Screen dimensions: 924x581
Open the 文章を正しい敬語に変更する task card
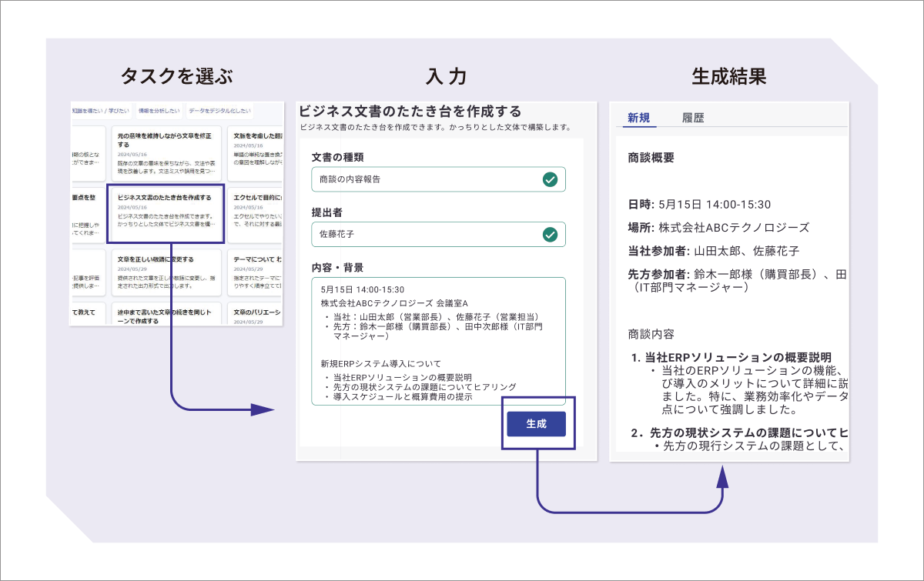coord(166,273)
